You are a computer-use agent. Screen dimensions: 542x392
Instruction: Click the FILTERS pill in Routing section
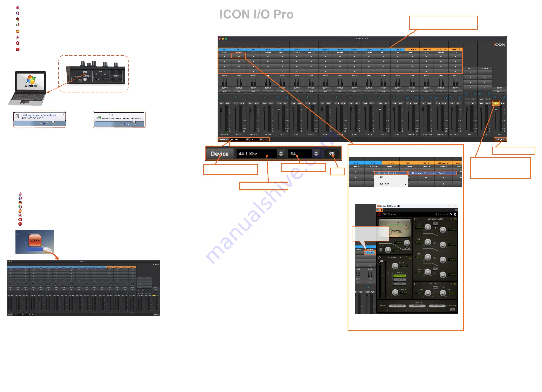[417, 306]
